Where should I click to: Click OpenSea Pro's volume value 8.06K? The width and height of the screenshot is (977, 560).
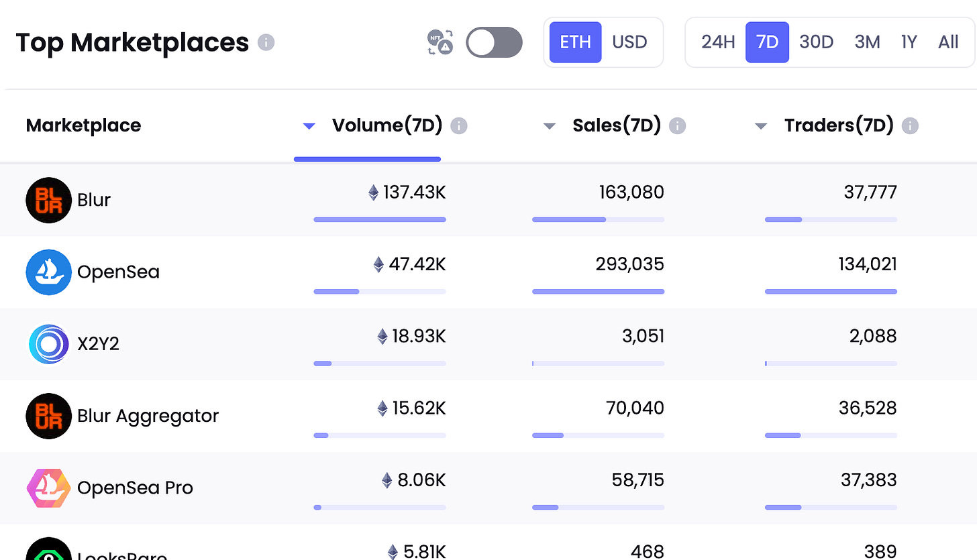(421, 480)
